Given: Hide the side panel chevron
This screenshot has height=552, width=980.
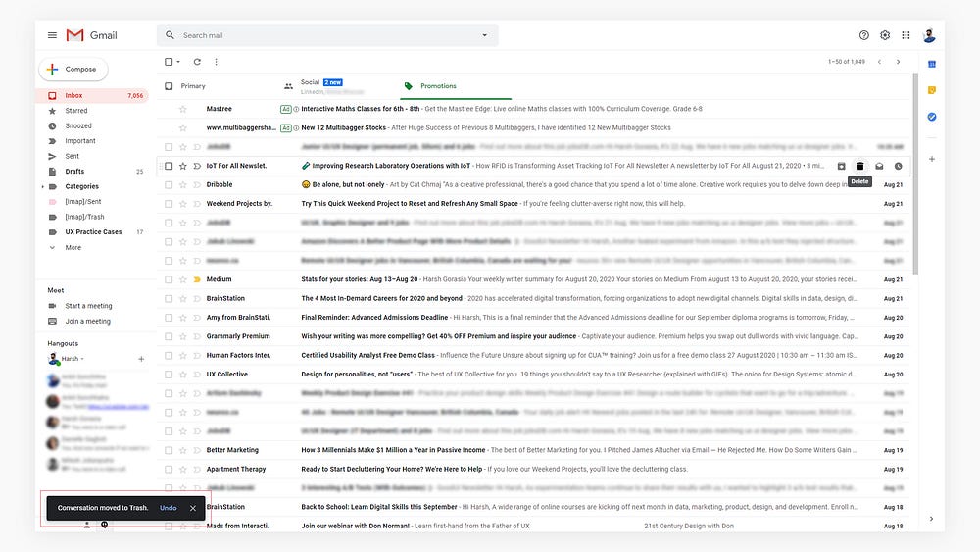Looking at the screenshot, I should click(931, 519).
